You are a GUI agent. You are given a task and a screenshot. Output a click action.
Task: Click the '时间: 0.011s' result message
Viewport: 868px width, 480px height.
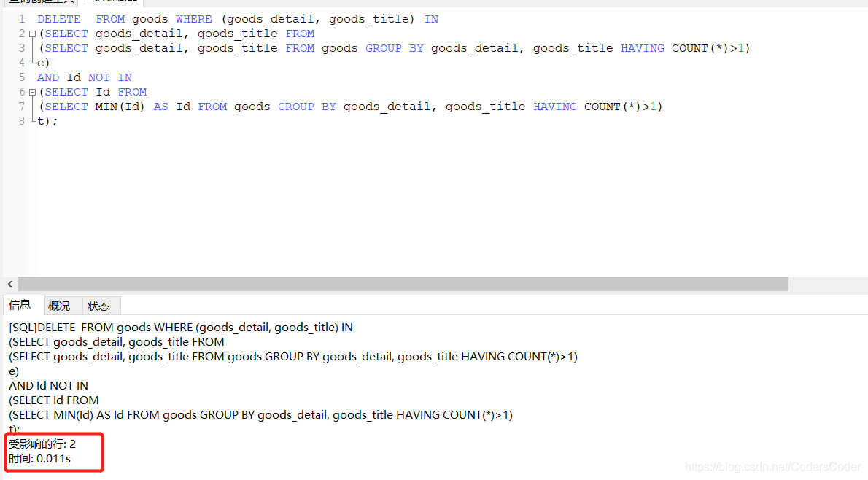(x=40, y=458)
